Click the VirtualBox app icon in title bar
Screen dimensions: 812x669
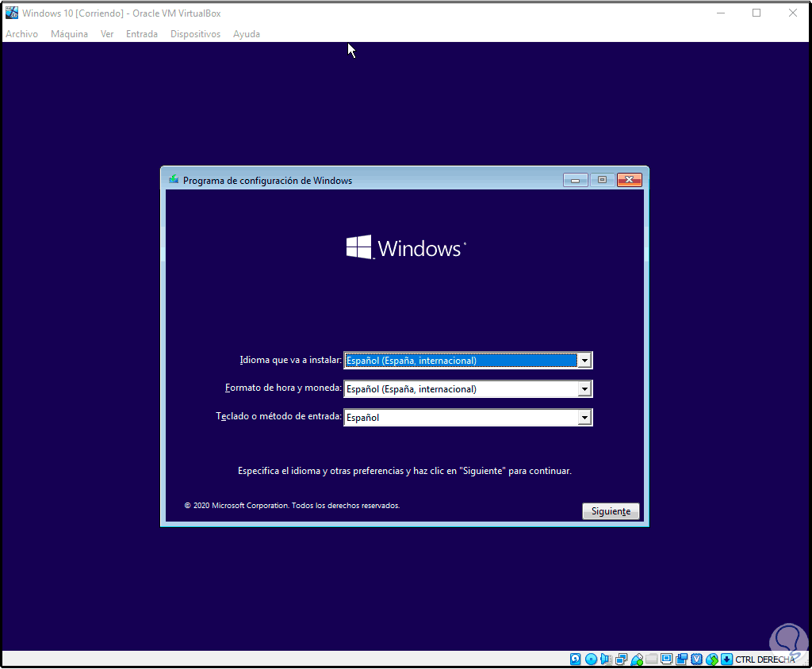[11, 13]
